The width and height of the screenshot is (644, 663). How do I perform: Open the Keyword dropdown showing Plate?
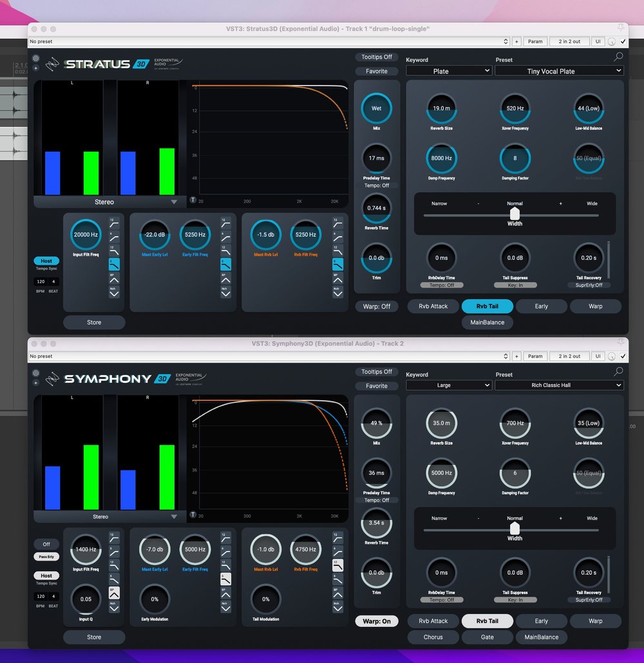[448, 71]
